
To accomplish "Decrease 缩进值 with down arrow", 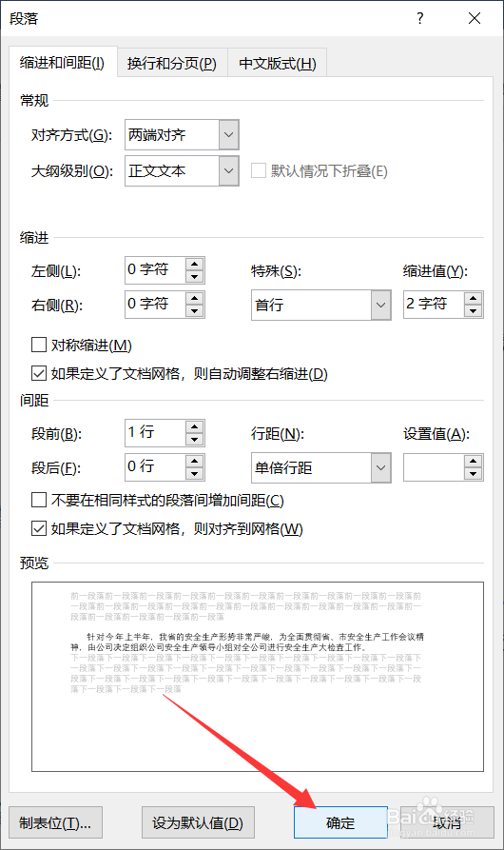I will 474,310.
